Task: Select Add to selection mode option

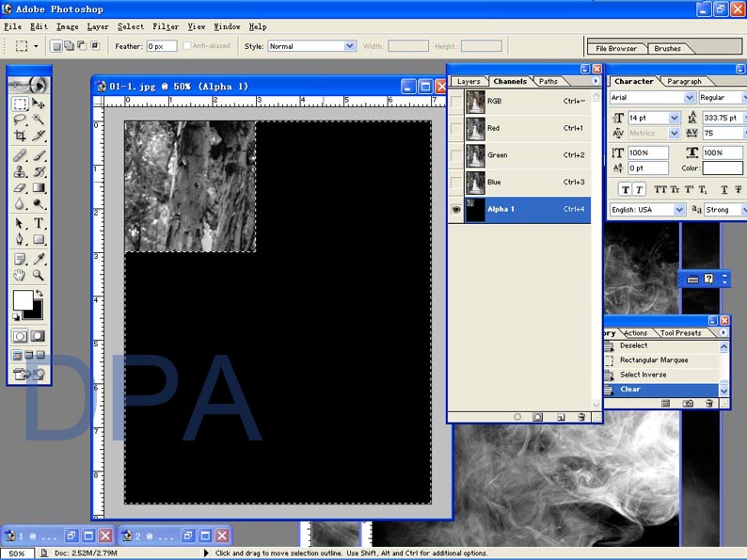Action: pos(69,46)
